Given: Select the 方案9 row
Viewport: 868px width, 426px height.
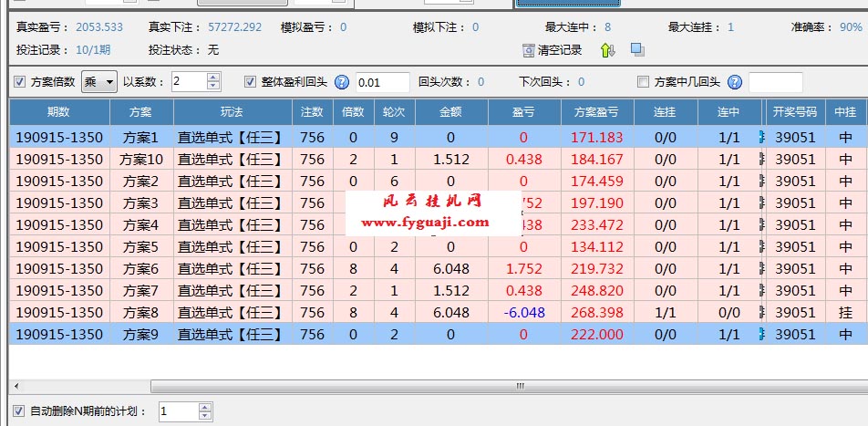Looking at the screenshot, I should point(439,334).
